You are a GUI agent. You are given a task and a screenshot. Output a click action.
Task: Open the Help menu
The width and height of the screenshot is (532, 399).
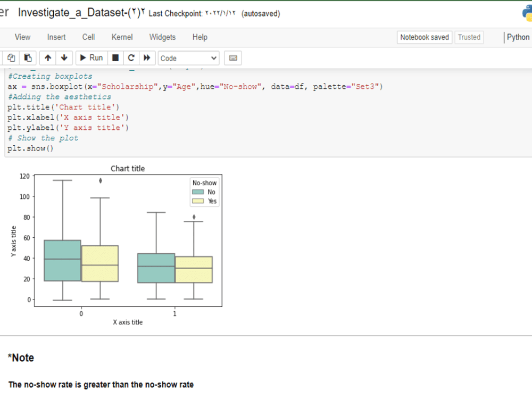(200, 37)
